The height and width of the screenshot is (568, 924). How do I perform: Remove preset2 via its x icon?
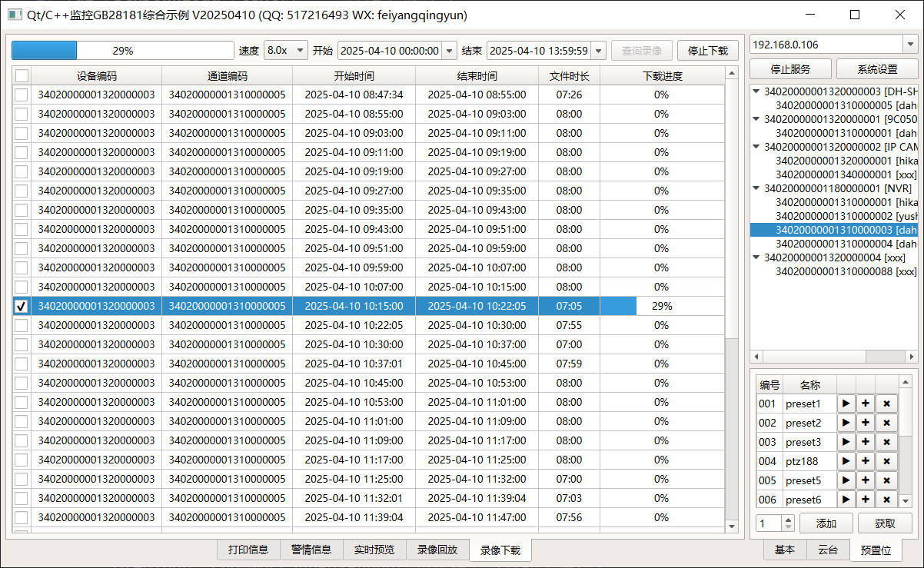click(886, 423)
